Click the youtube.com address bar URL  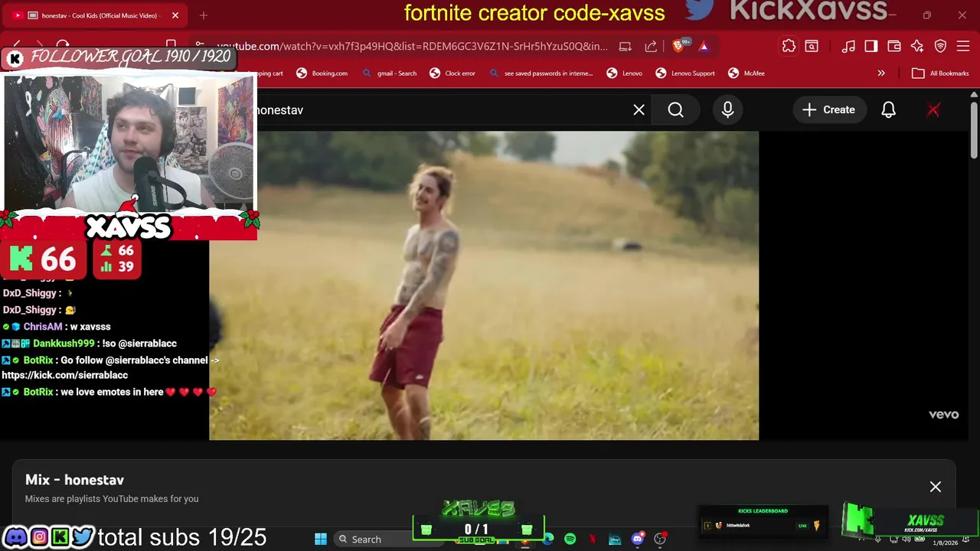pos(412,46)
